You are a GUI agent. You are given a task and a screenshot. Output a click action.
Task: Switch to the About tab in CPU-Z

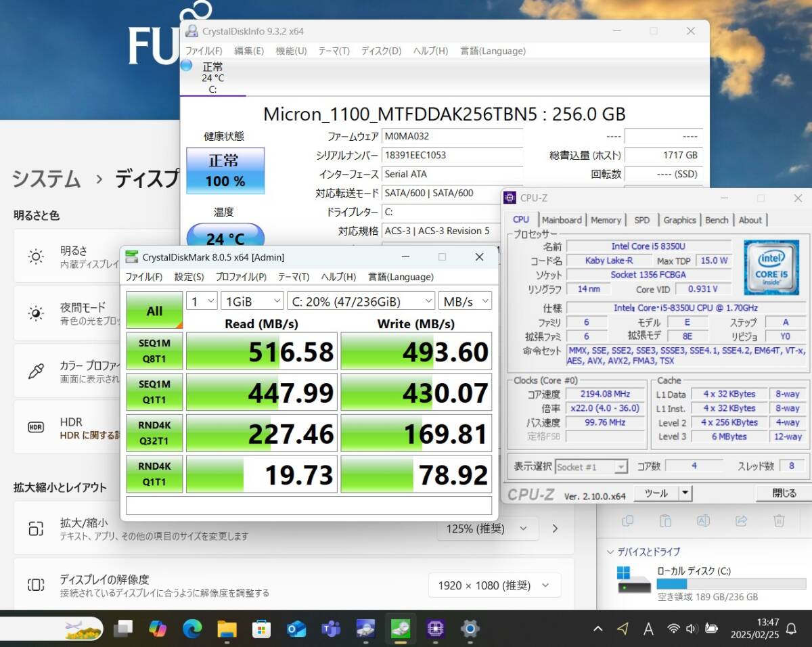[750, 220]
